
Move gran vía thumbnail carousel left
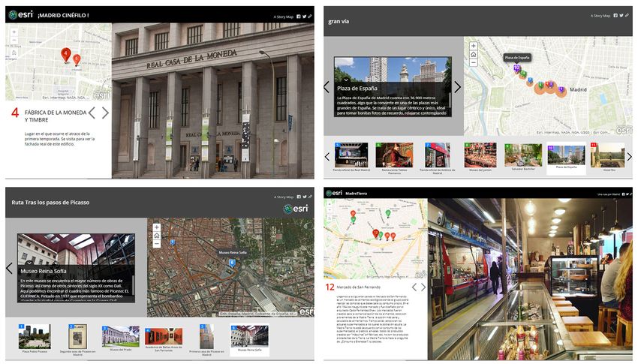coord(327,157)
